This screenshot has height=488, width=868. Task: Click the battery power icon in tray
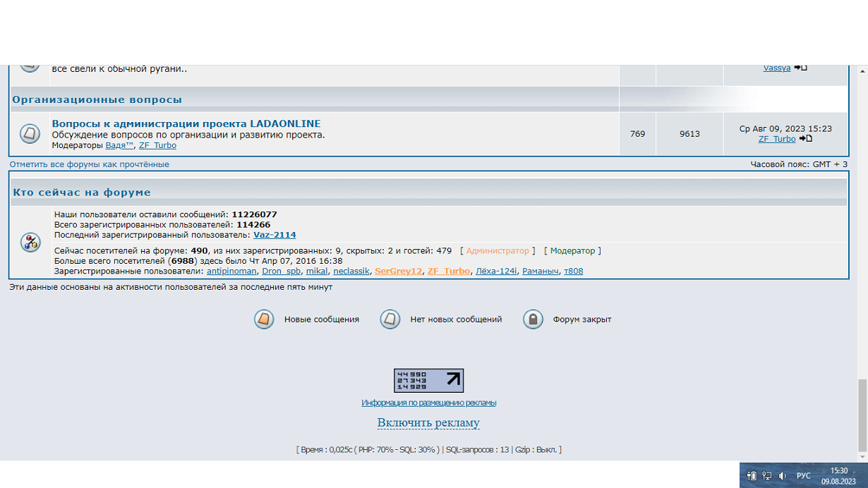point(752,476)
